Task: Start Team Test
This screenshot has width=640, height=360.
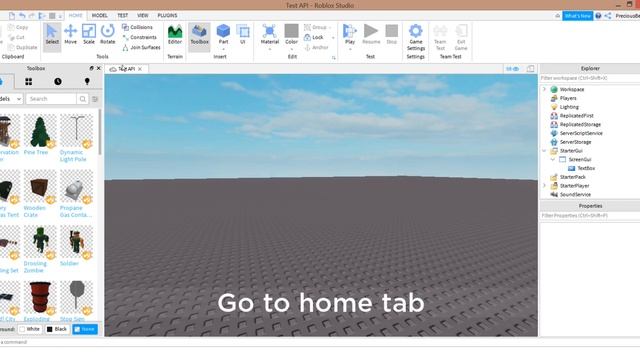Action: 440,37
